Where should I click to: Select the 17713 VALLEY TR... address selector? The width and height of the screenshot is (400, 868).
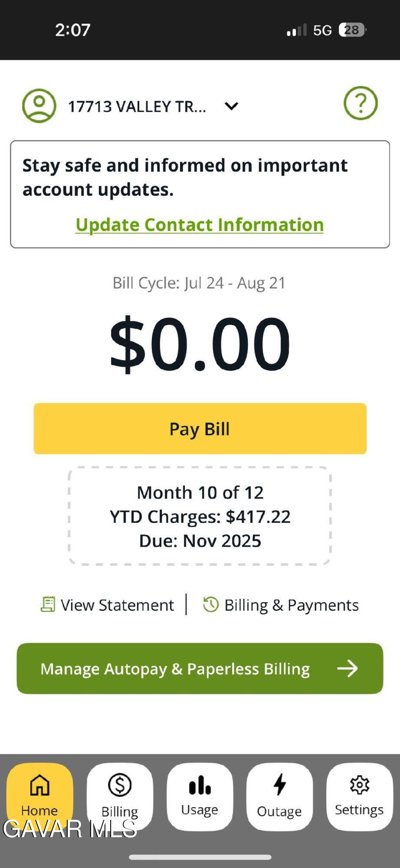pos(137,106)
